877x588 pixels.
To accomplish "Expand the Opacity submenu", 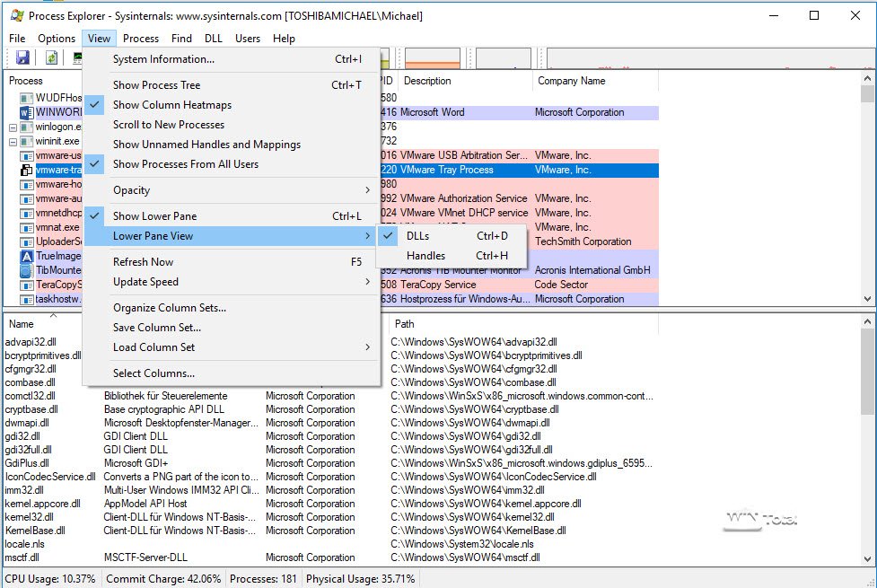I will (x=232, y=190).
